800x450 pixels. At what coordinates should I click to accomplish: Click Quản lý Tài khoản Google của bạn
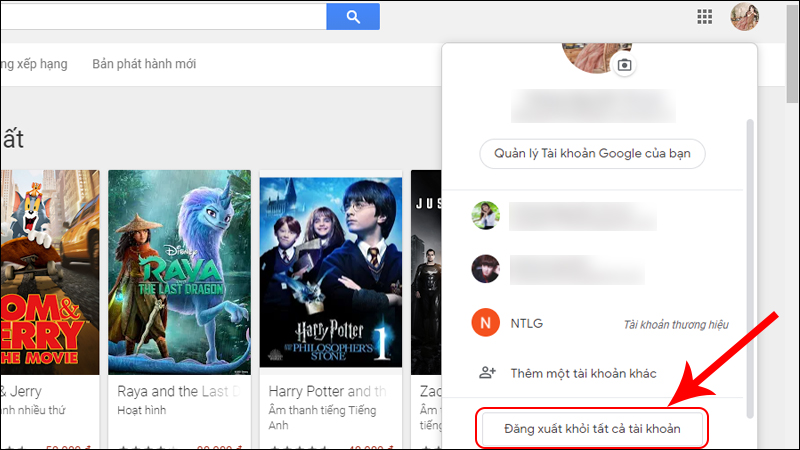pos(592,154)
